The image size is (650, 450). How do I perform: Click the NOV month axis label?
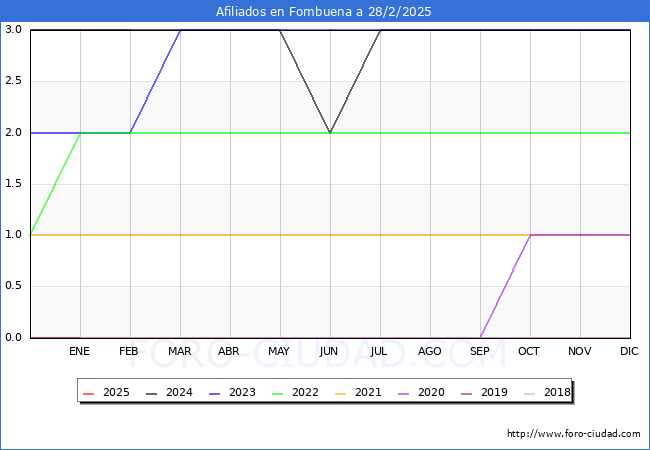pos(580,351)
